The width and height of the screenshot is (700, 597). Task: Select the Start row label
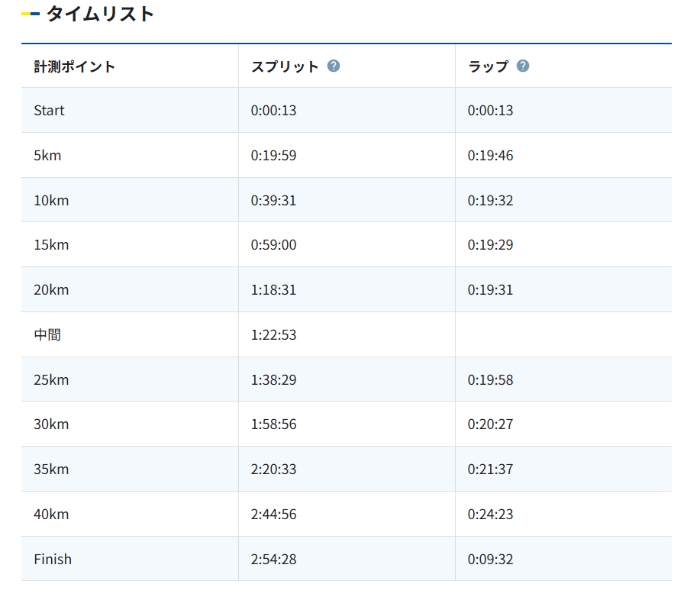pos(49,111)
